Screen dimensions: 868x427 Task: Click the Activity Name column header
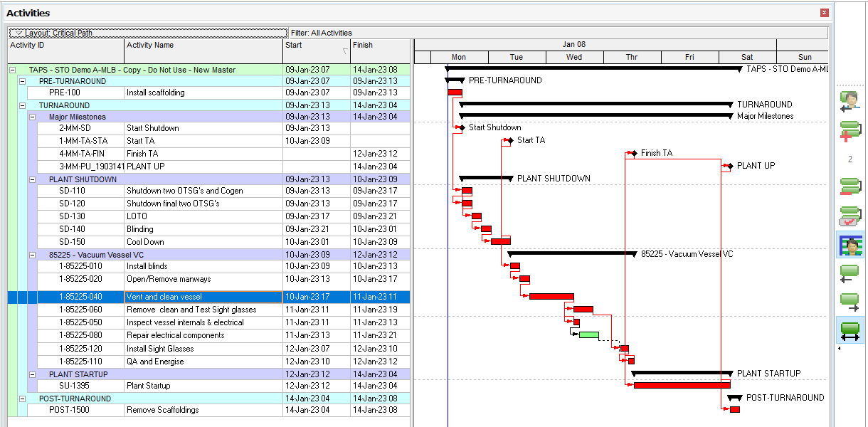[x=203, y=46]
